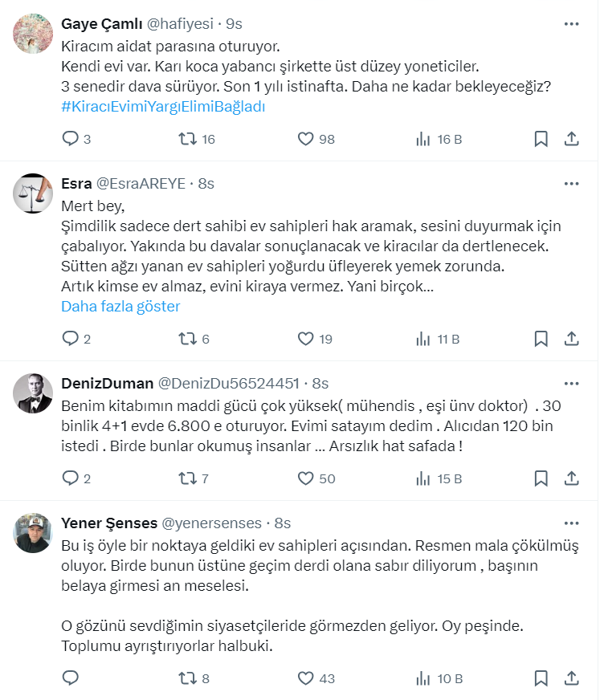Open Esra's profile picture
This screenshot has height=700, width=604.
(34, 193)
